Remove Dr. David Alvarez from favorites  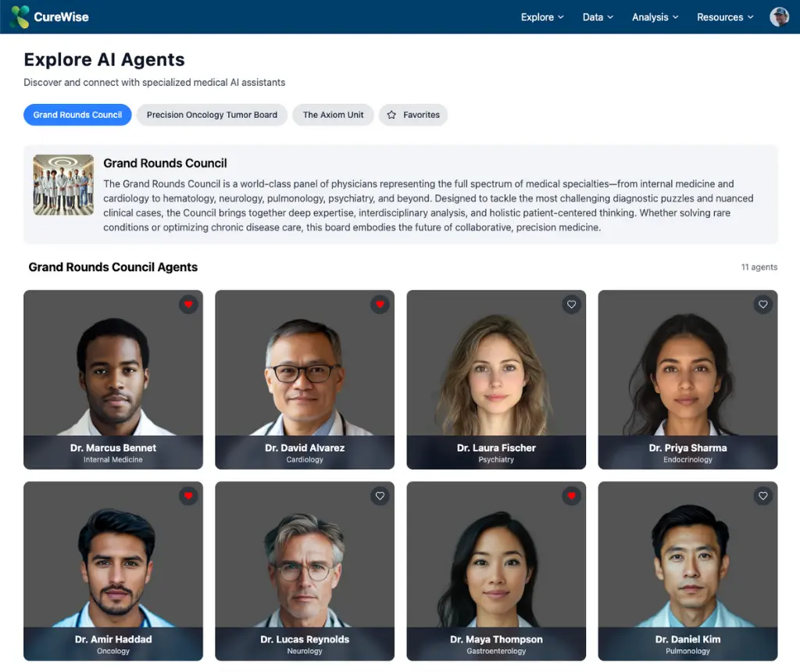pyautogui.click(x=380, y=304)
